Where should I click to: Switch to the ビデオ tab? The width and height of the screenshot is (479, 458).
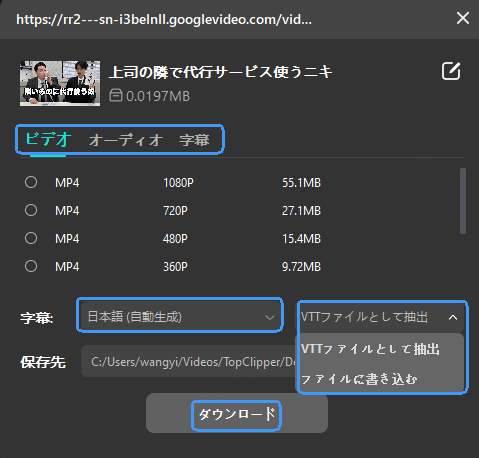click(x=48, y=139)
